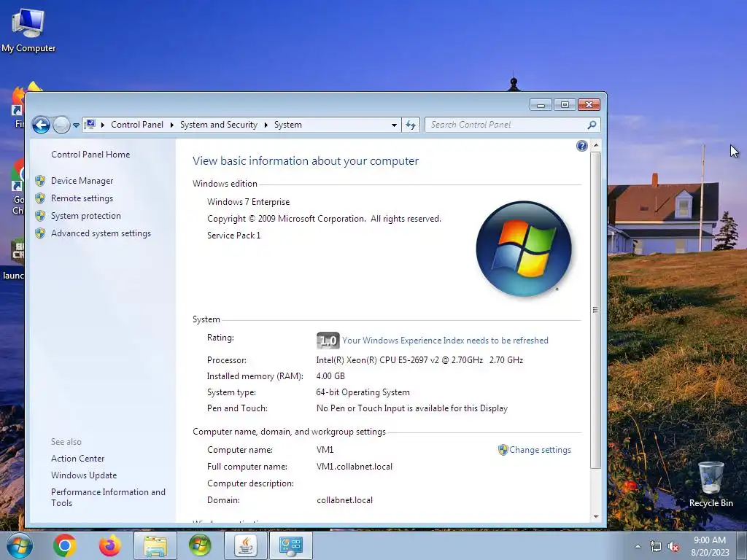
Task: Open Windows Update link
Action: point(84,475)
